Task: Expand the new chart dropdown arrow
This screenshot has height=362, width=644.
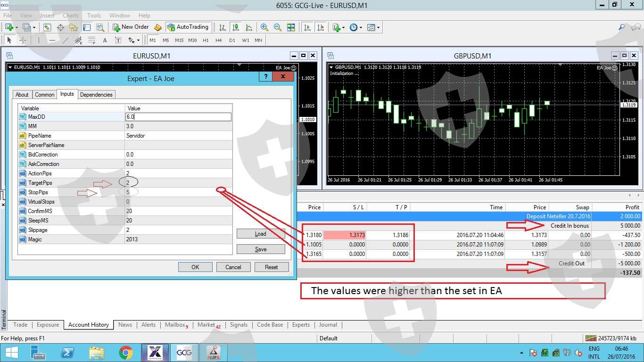Action: pos(16,27)
